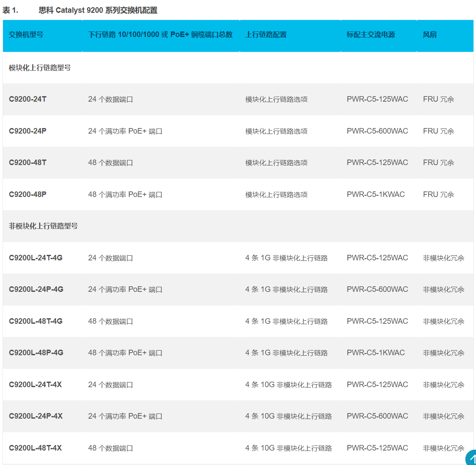Click 模块化上行链路选项 in the C9200-48P row

click(x=276, y=194)
